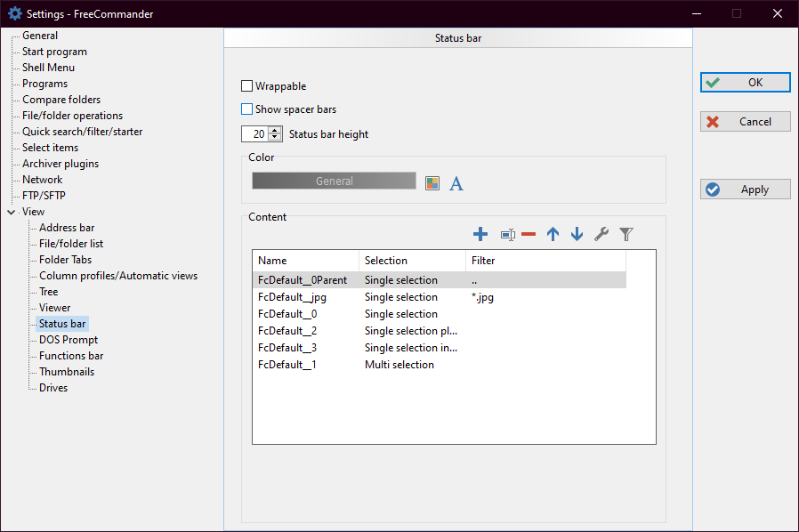Increase status bar height with up spinner
799x532 pixels.
coord(275,131)
